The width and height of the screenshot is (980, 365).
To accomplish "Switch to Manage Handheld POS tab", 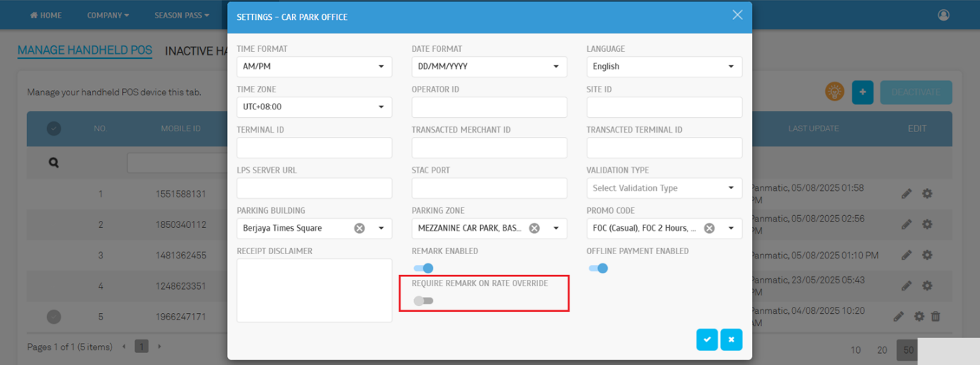I will click(85, 50).
